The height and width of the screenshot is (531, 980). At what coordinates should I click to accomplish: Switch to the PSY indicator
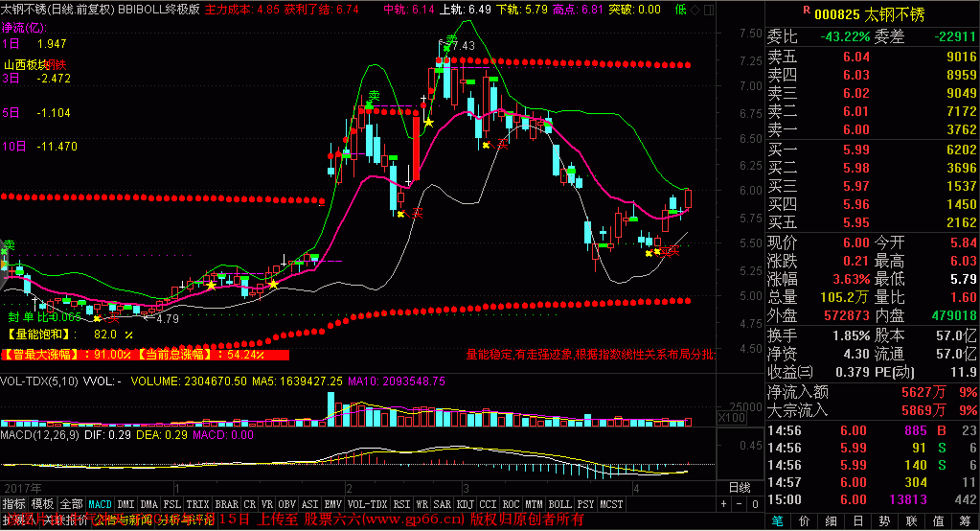tap(586, 504)
